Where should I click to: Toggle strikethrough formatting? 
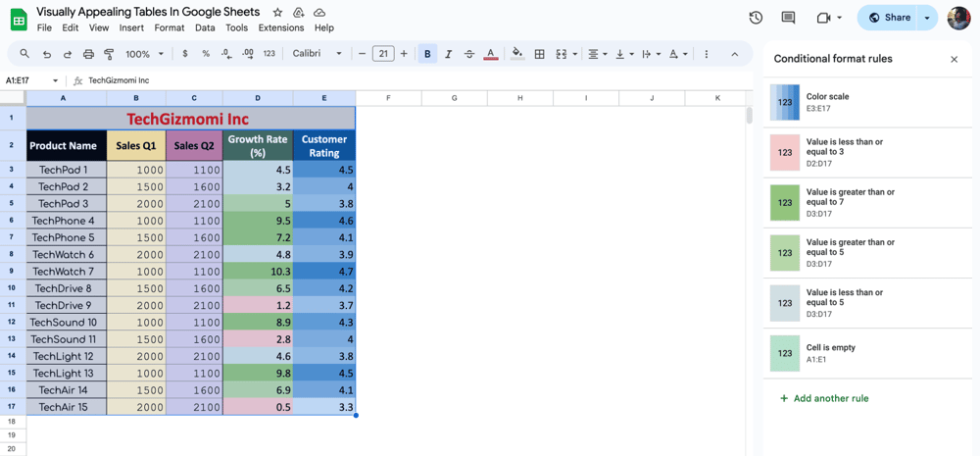click(469, 54)
